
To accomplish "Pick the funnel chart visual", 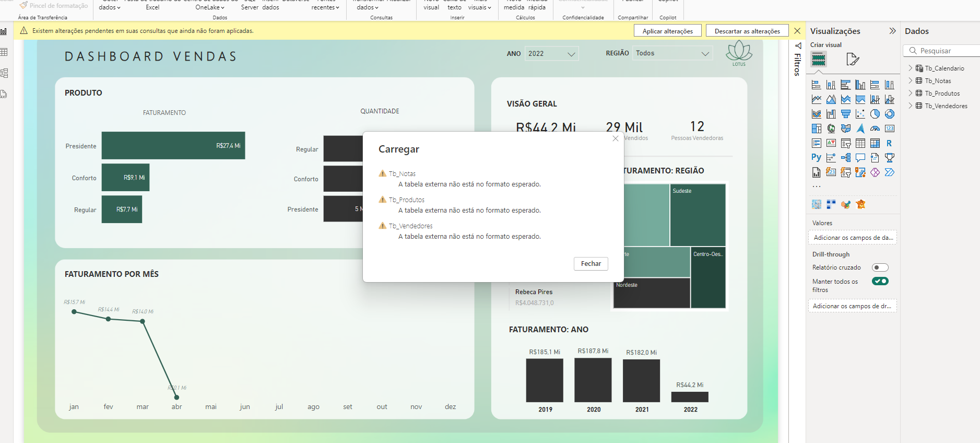I will [x=846, y=114].
